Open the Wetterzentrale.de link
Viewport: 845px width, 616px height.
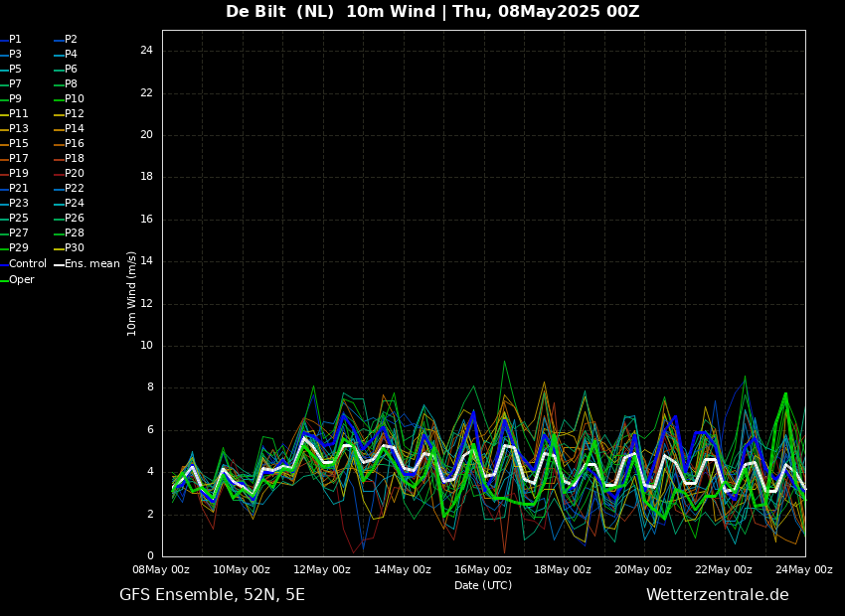click(x=717, y=595)
